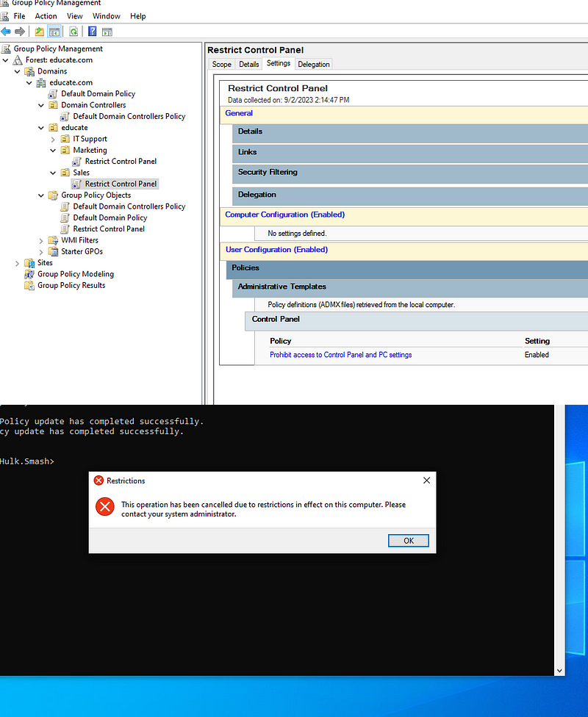Open the Action menu

coord(46,15)
